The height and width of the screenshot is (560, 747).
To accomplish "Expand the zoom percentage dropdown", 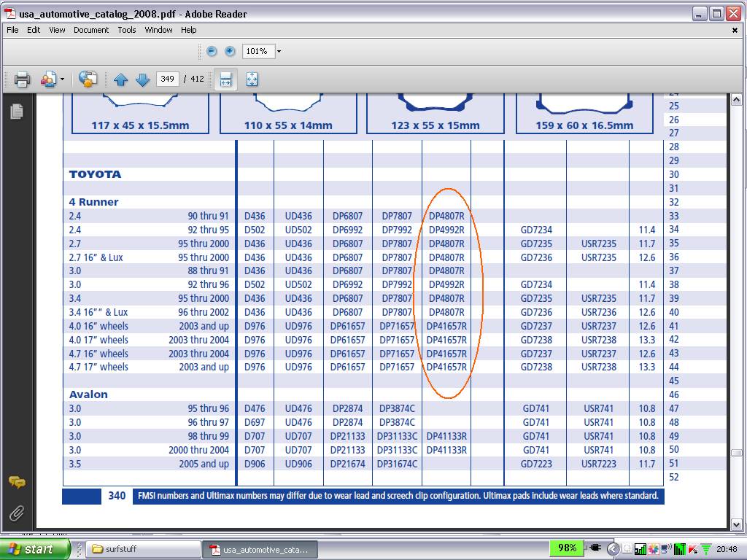I will point(279,52).
